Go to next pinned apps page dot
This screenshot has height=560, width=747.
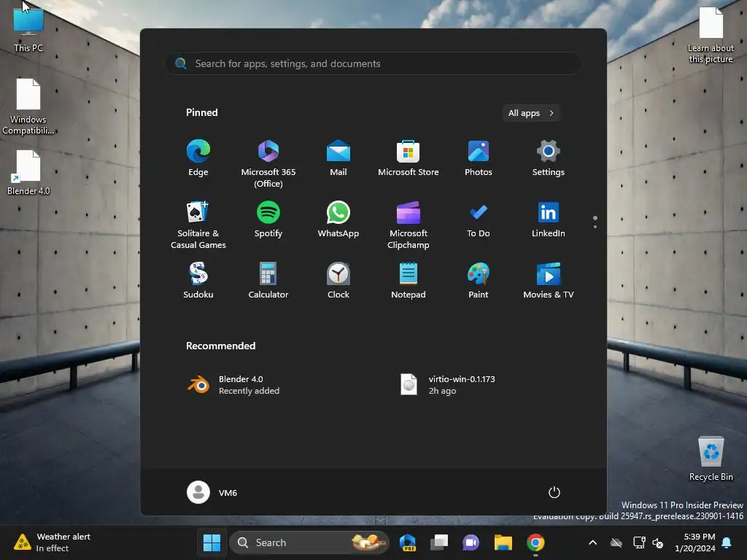[x=595, y=227]
